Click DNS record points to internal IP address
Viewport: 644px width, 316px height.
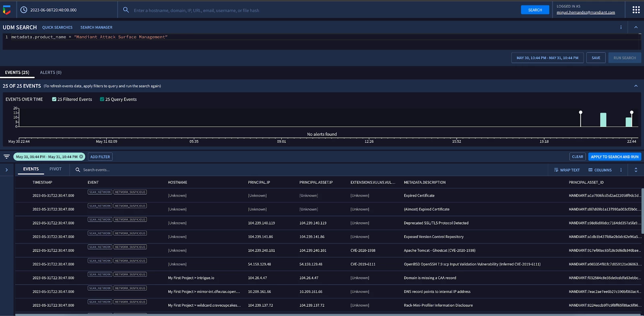[437, 291]
